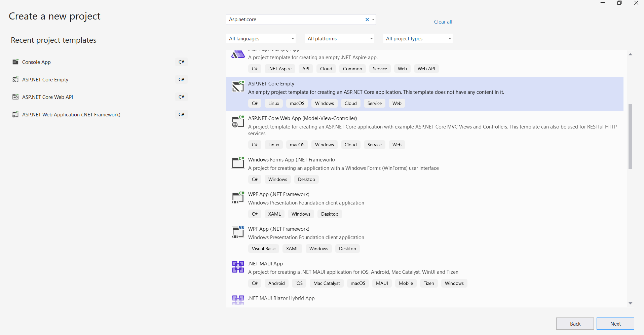This screenshot has width=644, height=335.
Task: Restore down the Create a new project window
Action: [x=619, y=3]
